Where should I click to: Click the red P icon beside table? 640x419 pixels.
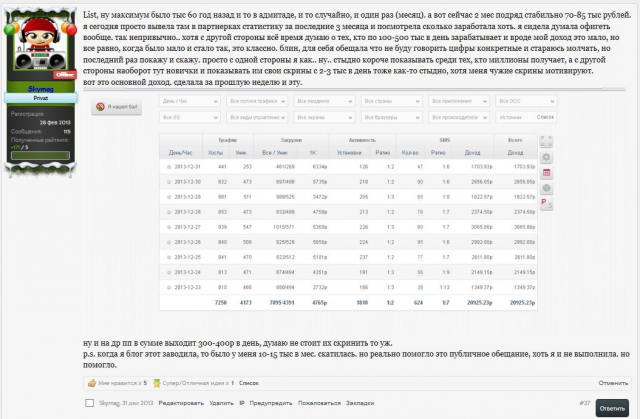[x=545, y=203]
